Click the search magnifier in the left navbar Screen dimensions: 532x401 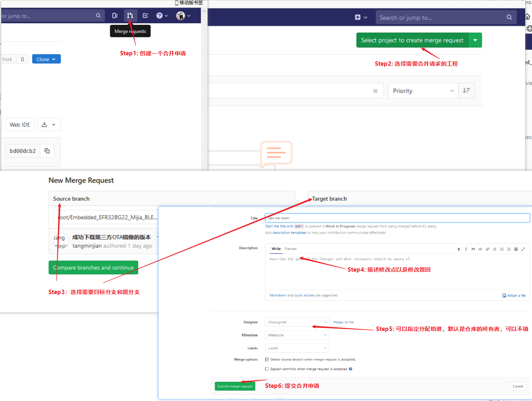(98, 16)
